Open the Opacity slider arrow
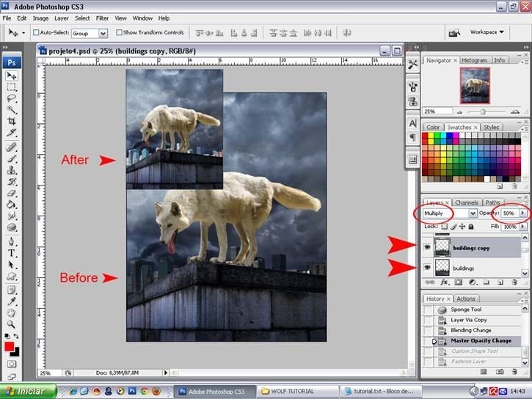The width and height of the screenshot is (532, 399). pyautogui.click(x=523, y=213)
